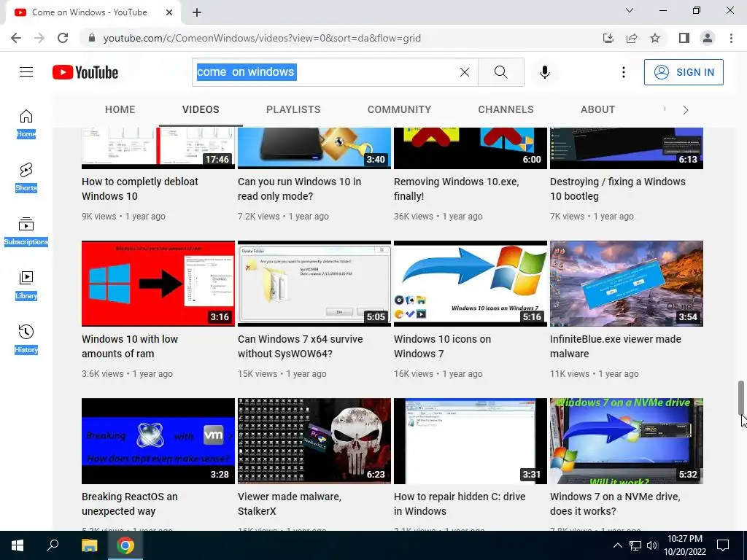Open the volume control in system tray
This screenshot has width=747, height=560.
[x=652, y=545]
